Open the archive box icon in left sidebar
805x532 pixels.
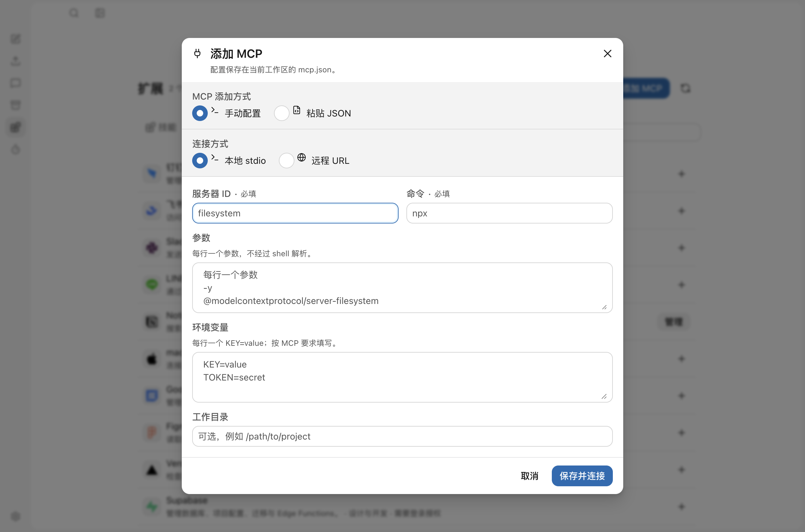point(16,105)
